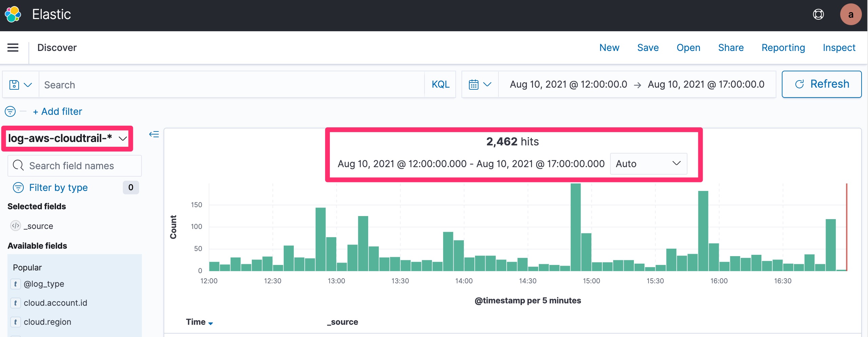Click the 2,462 hits count

(512, 141)
